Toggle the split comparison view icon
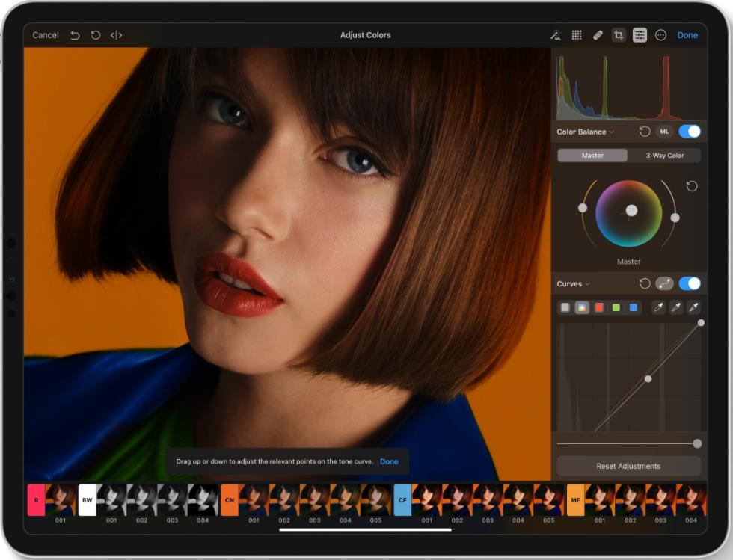Image resolution: width=733 pixels, height=560 pixels. 116,35
